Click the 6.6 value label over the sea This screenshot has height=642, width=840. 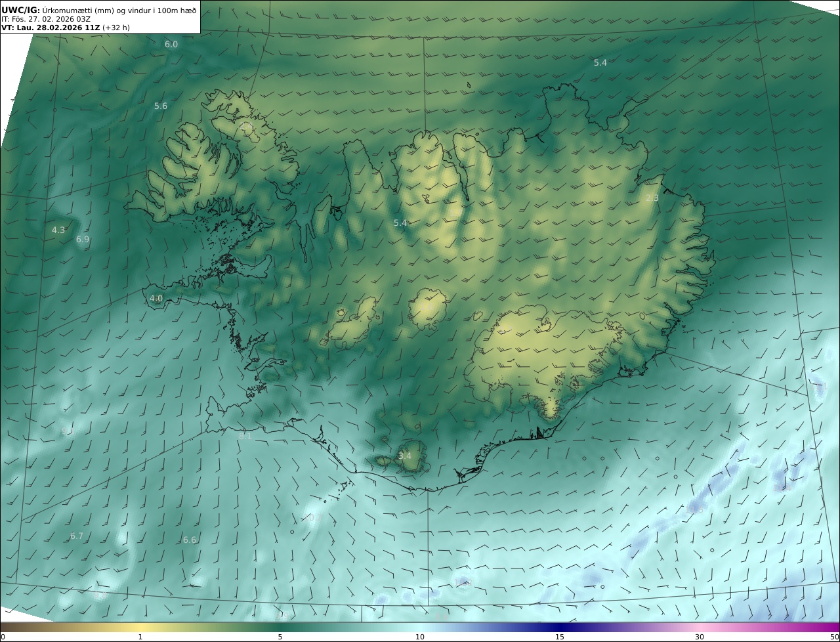click(190, 540)
